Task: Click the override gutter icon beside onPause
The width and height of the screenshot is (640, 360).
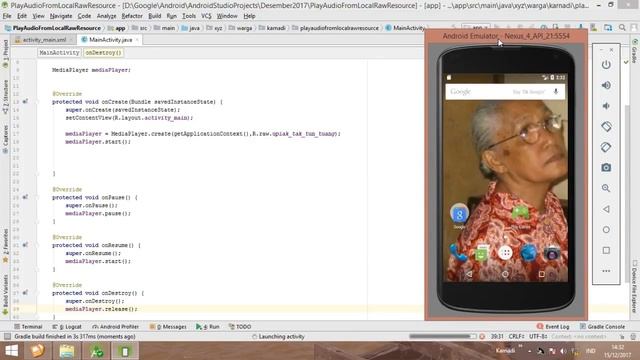Action: point(25,197)
